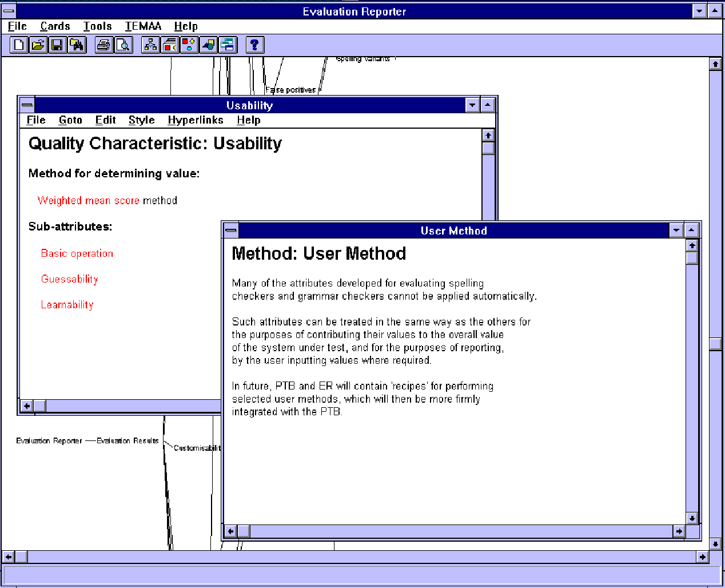
Task: Click the Evaluation Reporter node in diagram
Action: click(49, 441)
